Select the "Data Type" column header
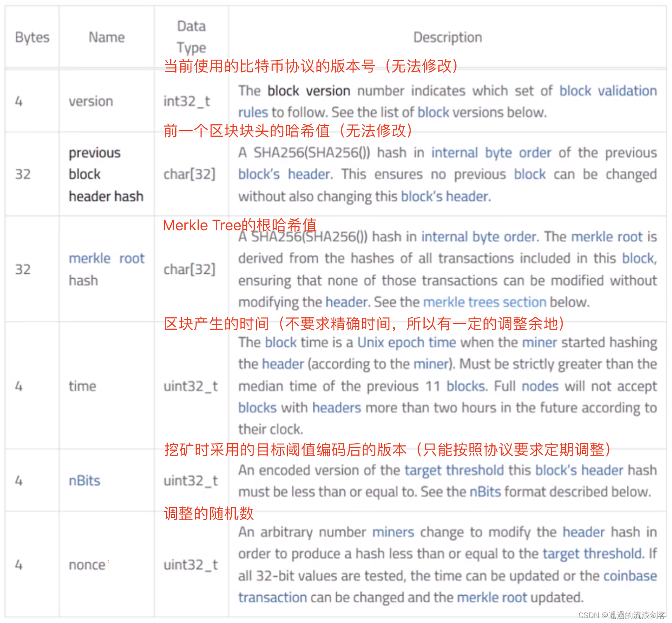The height and width of the screenshot is (623, 672). click(191, 37)
